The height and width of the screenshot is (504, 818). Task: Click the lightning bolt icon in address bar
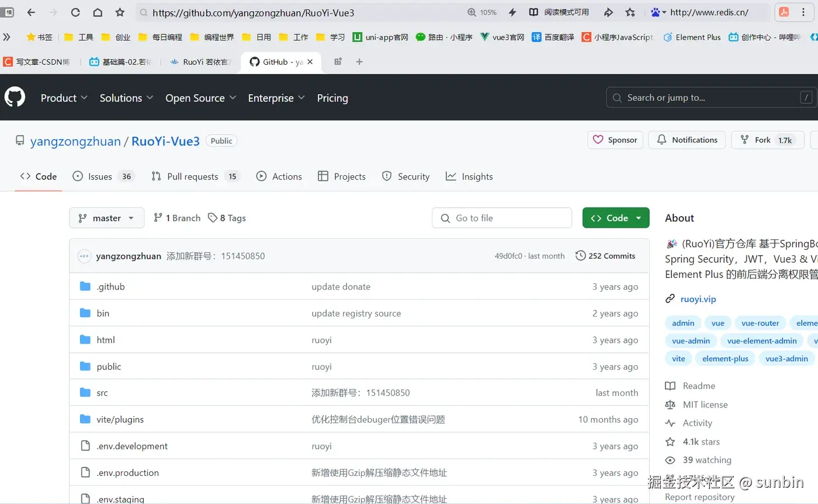[x=512, y=12]
